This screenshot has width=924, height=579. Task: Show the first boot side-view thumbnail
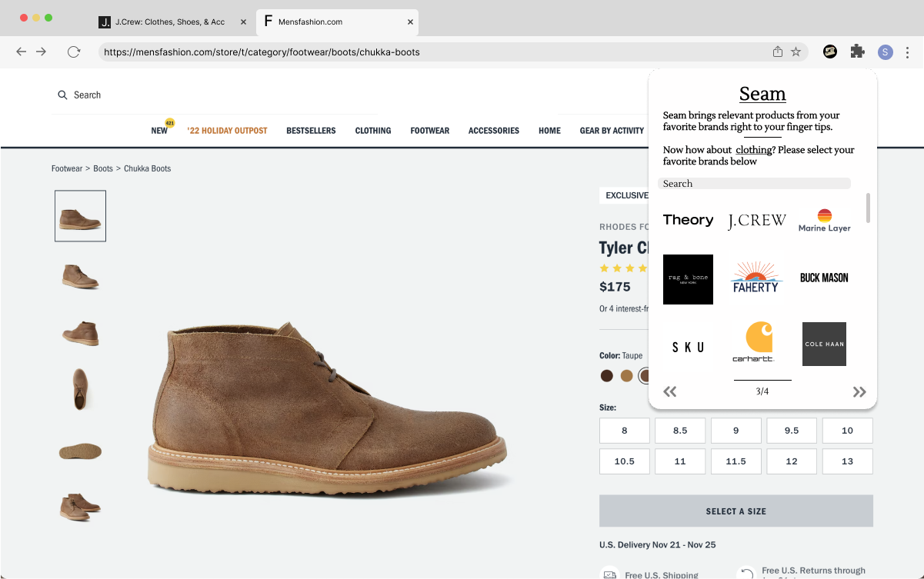(x=81, y=216)
